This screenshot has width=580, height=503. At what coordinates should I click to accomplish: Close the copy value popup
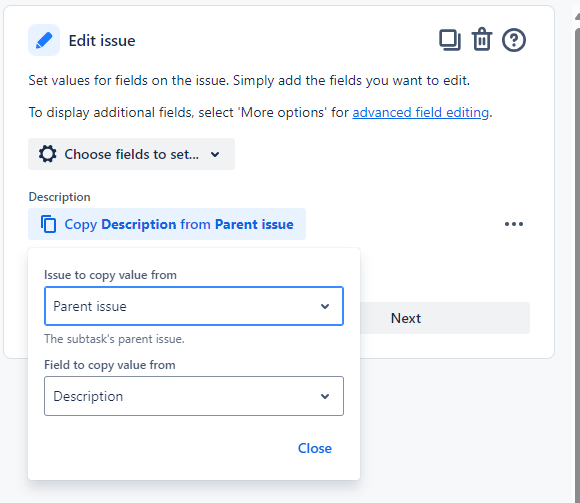[315, 448]
